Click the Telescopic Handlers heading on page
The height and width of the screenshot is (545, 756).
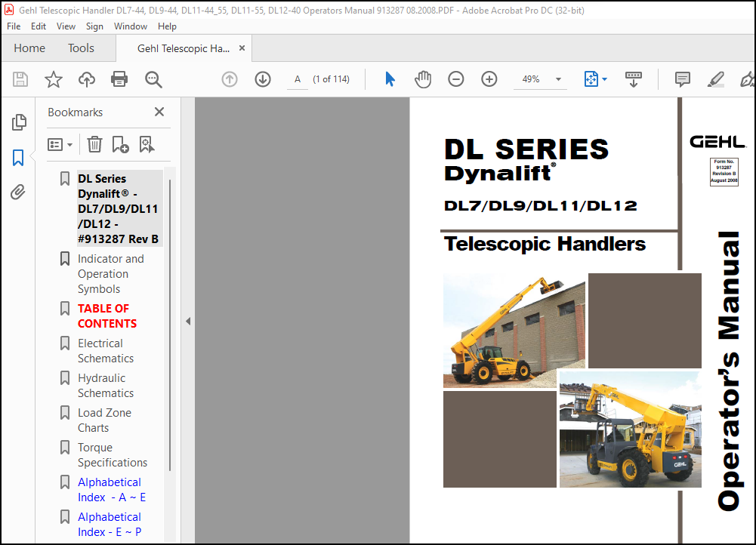(545, 245)
